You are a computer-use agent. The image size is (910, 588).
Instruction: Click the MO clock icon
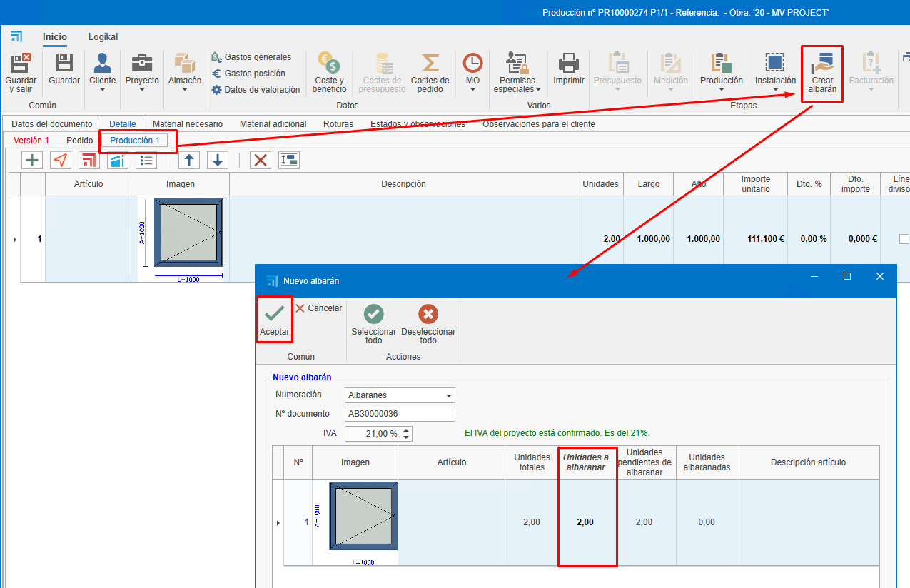click(x=472, y=63)
